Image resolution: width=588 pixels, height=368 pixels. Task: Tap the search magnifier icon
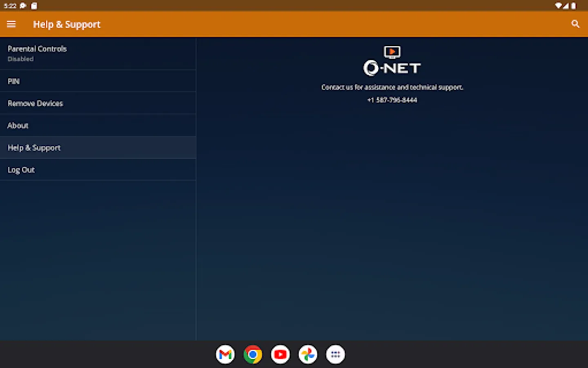575,24
